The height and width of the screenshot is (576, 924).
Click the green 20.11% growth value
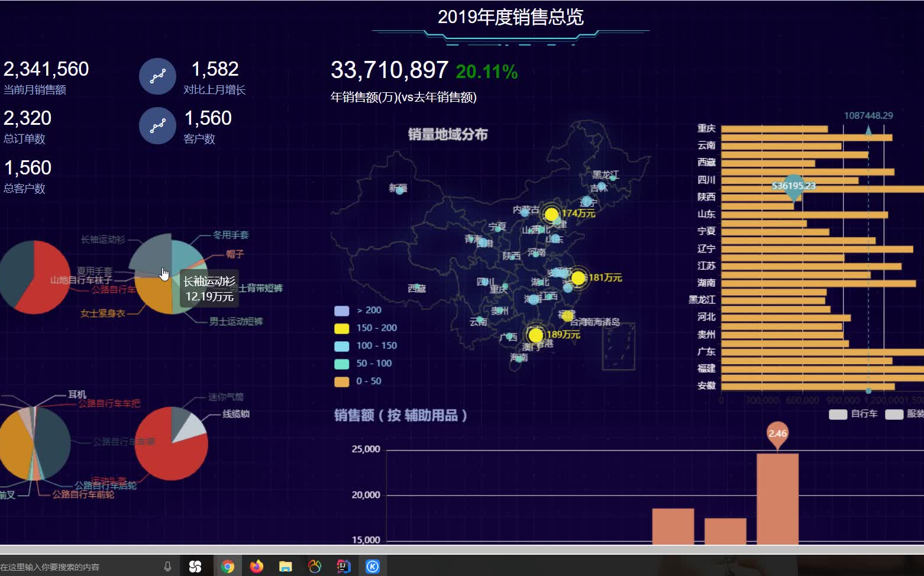[486, 72]
